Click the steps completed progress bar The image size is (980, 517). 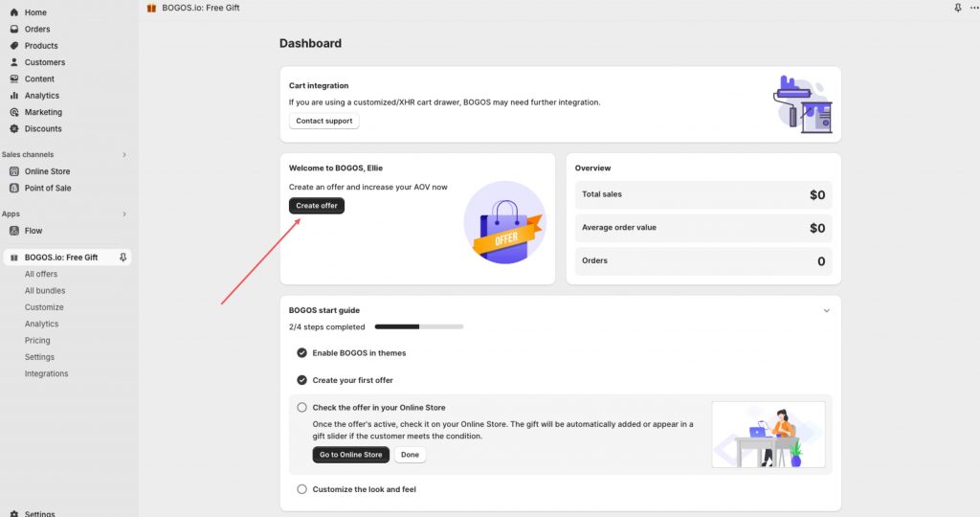[419, 326]
